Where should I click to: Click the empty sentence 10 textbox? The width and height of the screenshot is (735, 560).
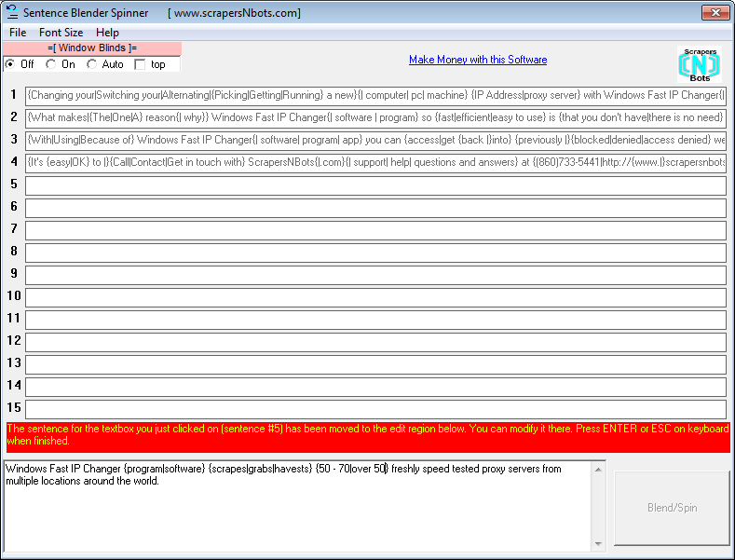tap(375, 297)
